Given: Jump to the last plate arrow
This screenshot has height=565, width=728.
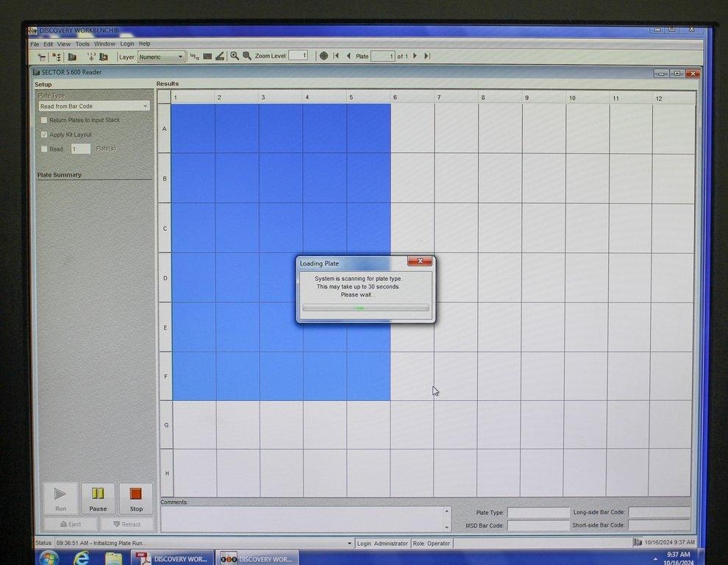Looking at the screenshot, I should tap(427, 56).
